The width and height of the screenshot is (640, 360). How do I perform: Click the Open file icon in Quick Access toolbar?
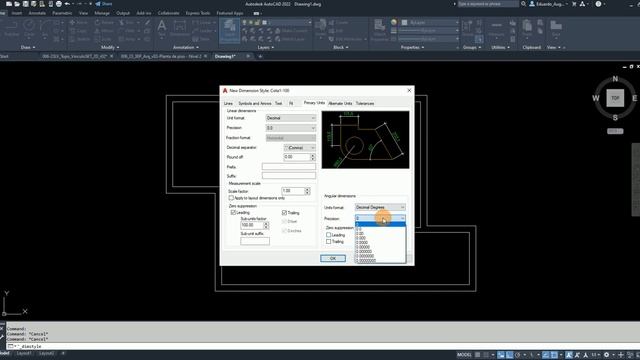point(17,4)
